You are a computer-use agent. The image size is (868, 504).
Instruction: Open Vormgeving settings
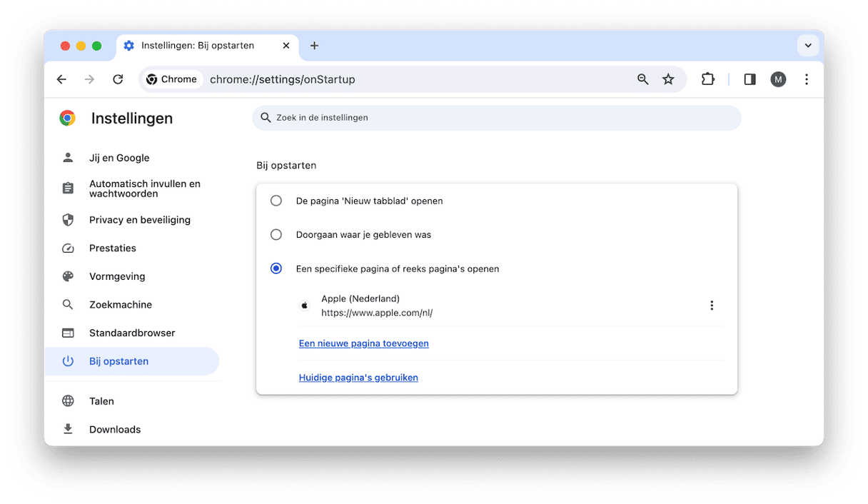click(x=132, y=276)
